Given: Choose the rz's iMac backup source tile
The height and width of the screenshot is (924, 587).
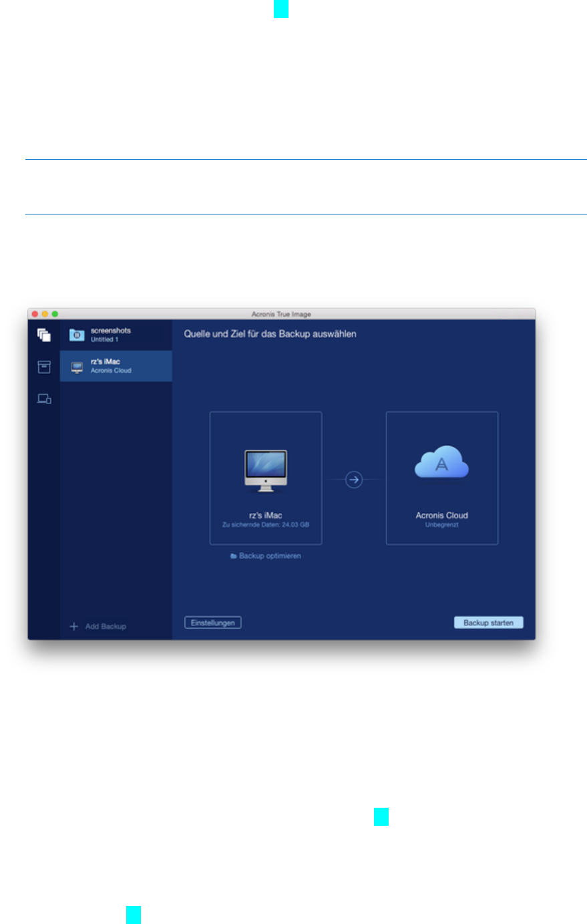Looking at the screenshot, I should pos(266,478).
